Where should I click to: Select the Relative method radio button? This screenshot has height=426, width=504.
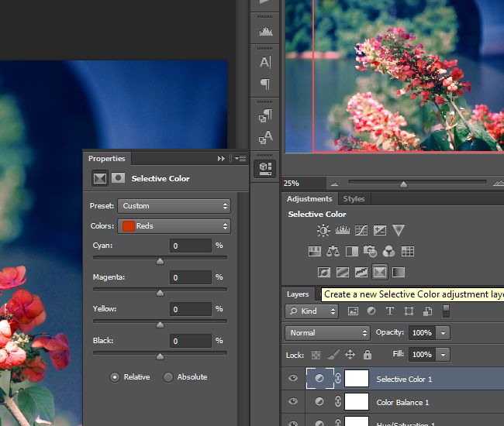[115, 377]
